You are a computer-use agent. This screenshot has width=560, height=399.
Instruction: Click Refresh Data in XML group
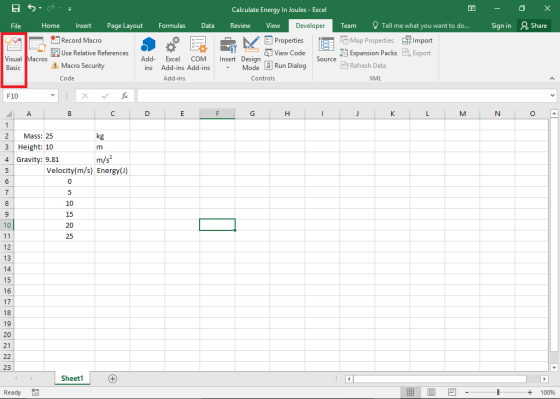pyautogui.click(x=363, y=65)
